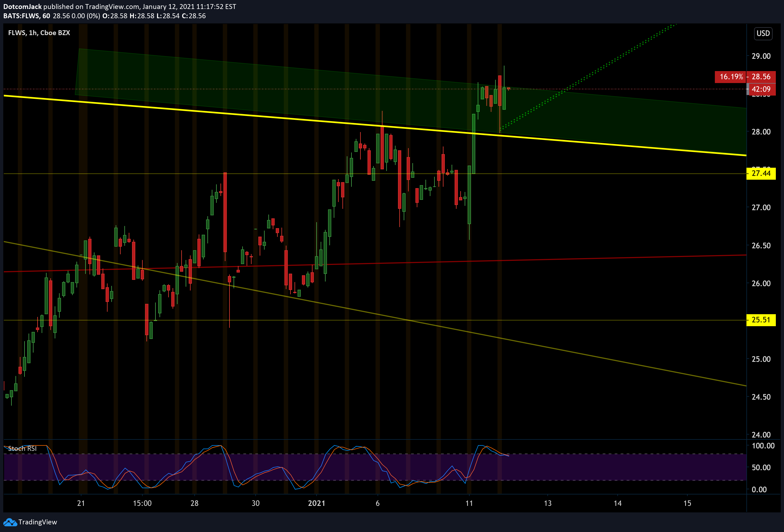Click the 21 date on time axis

pos(81,503)
